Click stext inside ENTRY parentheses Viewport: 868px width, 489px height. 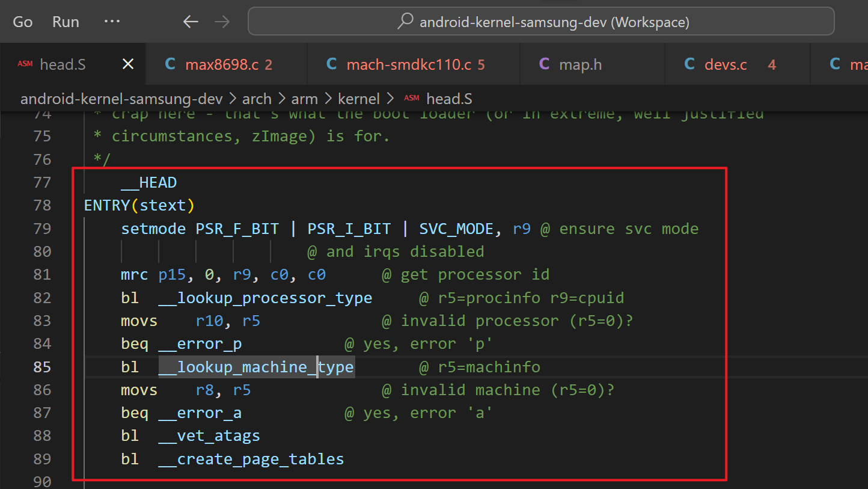point(163,205)
